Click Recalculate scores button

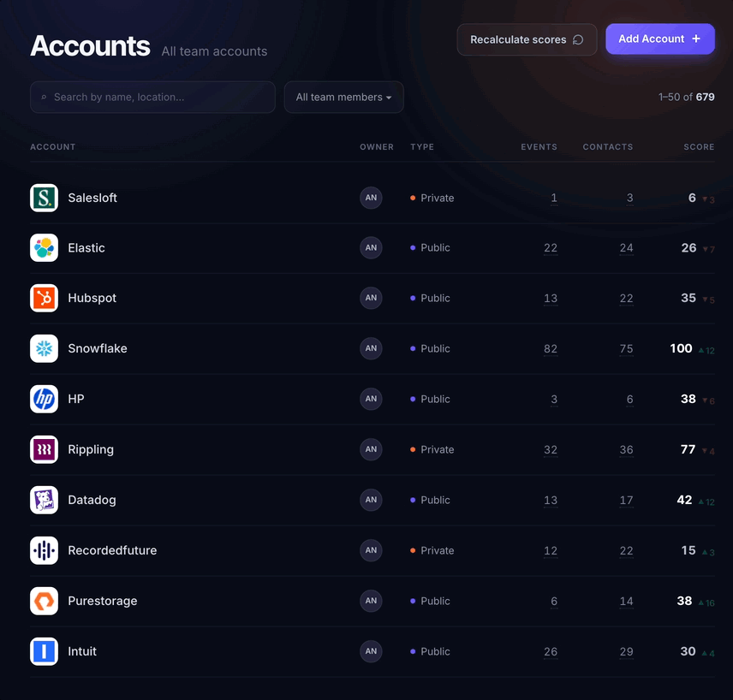point(527,39)
